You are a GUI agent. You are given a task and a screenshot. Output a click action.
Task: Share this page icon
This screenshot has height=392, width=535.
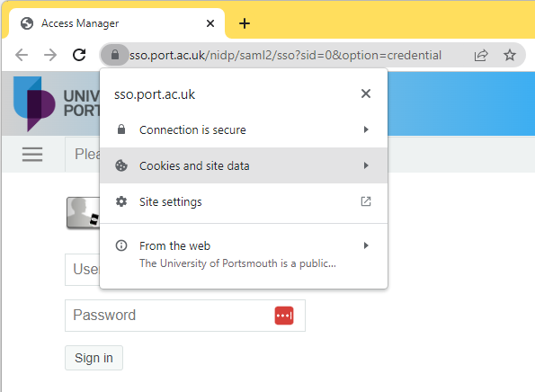pos(481,55)
